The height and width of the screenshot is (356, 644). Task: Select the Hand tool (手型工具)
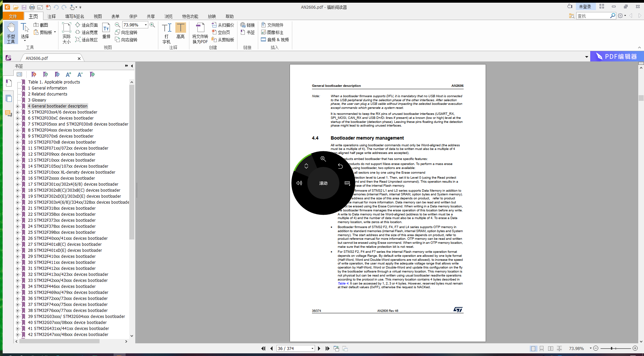(11, 33)
